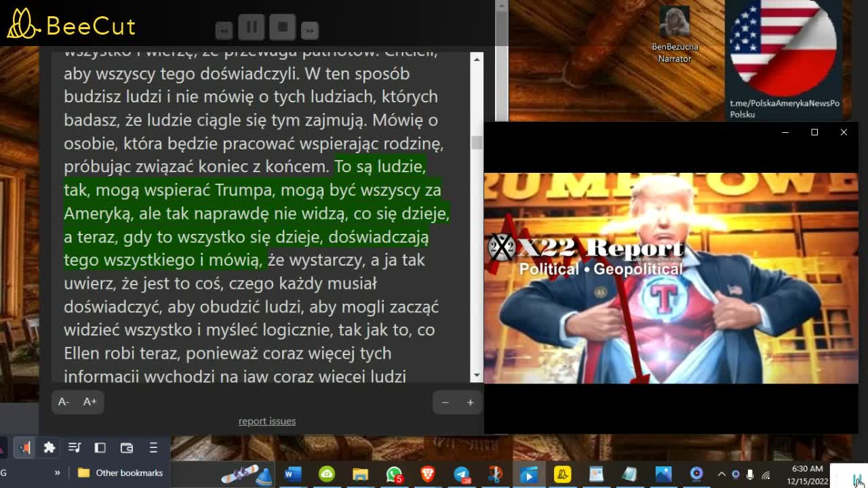Click the X22 Report video frame

click(671, 278)
